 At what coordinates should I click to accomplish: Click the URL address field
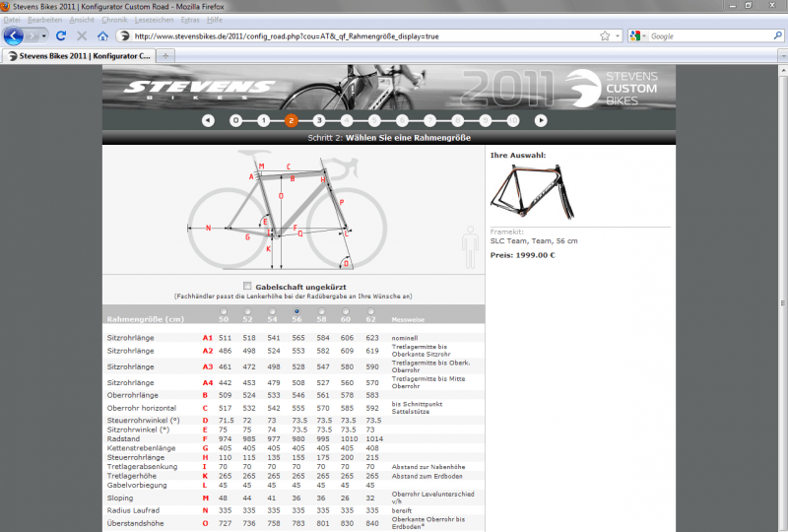tap(364, 36)
